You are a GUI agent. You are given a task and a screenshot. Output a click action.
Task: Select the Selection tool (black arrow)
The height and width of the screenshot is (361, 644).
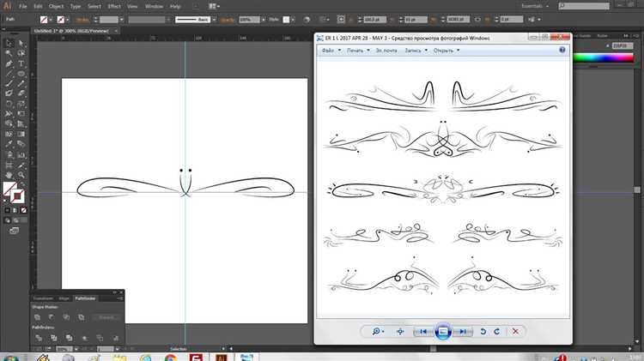point(9,44)
